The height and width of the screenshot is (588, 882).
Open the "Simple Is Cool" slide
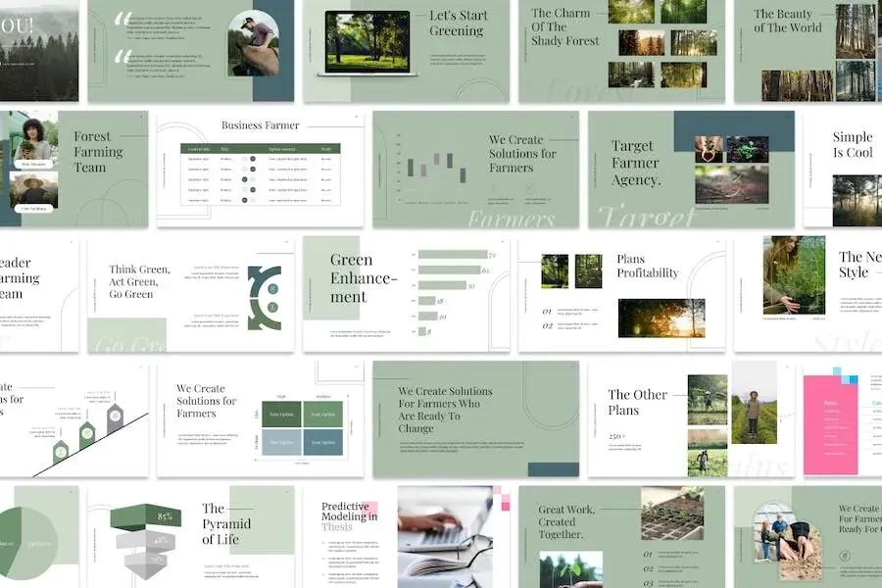pyautogui.click(x=843, y=169)
